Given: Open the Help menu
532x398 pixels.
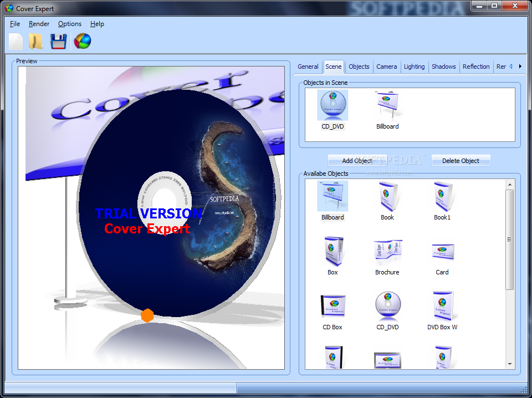Looking at the screenshot, I should click(97, 24).
